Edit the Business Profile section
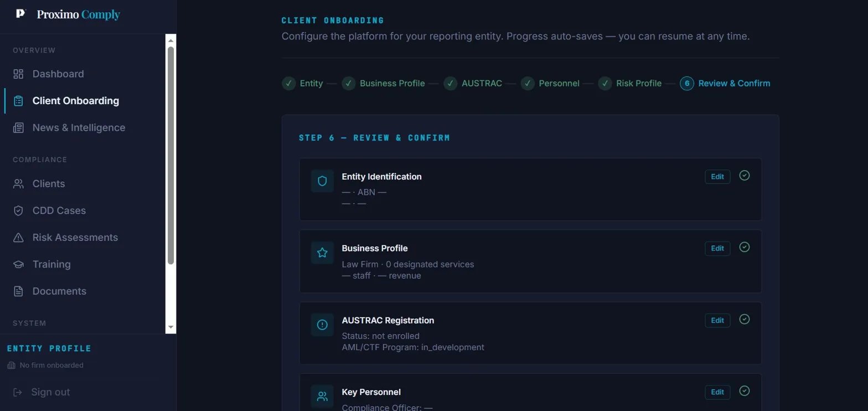868x411 pixels. point(717,248)
